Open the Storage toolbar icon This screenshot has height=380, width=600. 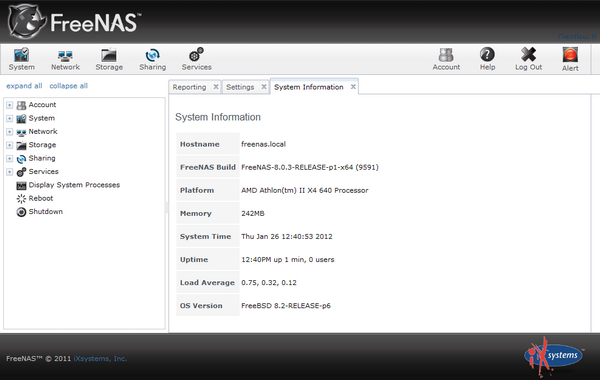click(109, 59)
